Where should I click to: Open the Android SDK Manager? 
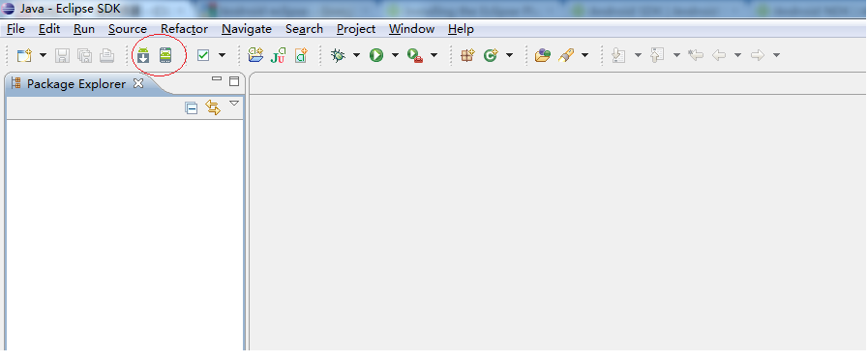(143, 55)
